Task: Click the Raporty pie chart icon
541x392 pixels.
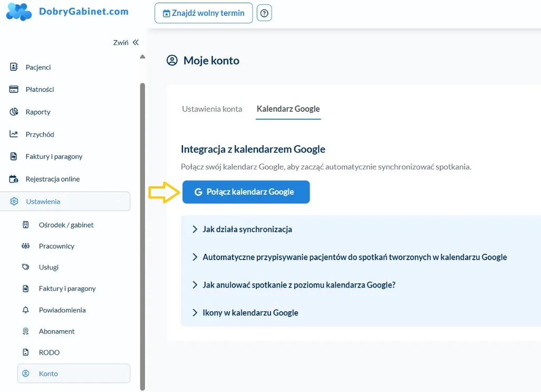Action: click(14, 112)
